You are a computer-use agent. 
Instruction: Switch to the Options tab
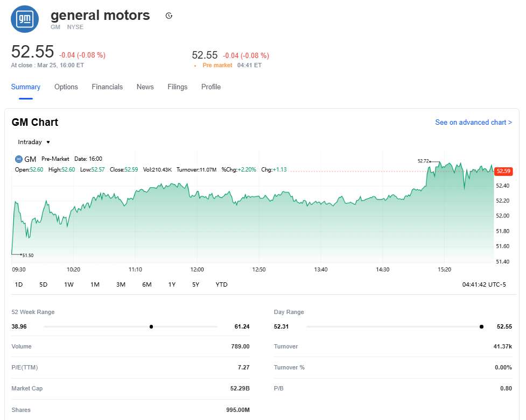coord(66,87)
